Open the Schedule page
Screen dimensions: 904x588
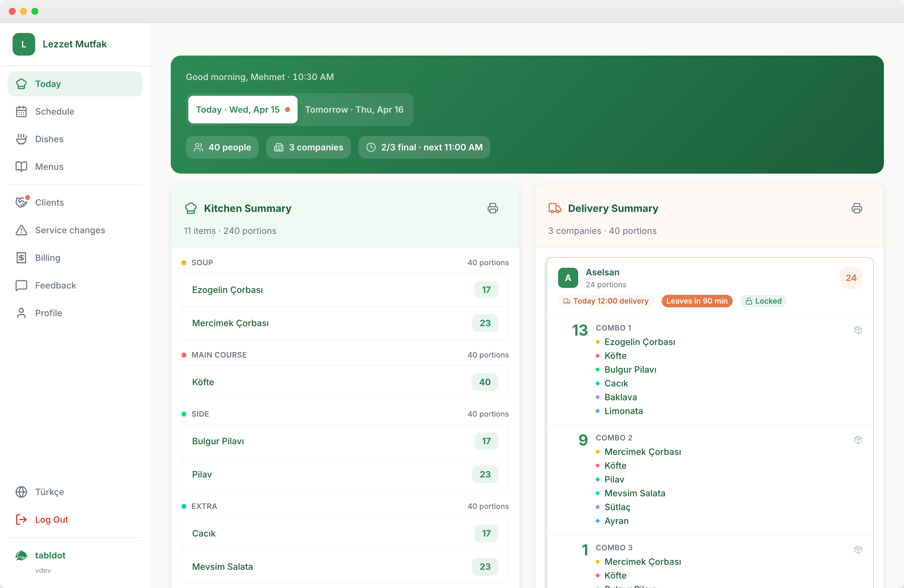75,111
